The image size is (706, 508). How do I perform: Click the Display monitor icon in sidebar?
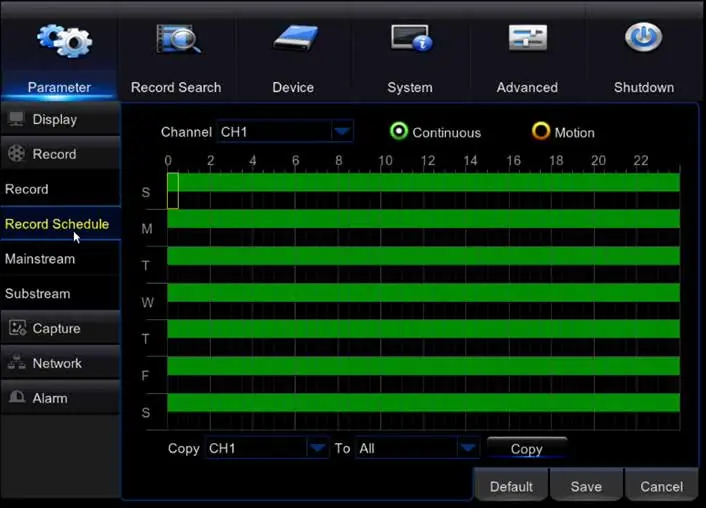click(x=16, y=119)
